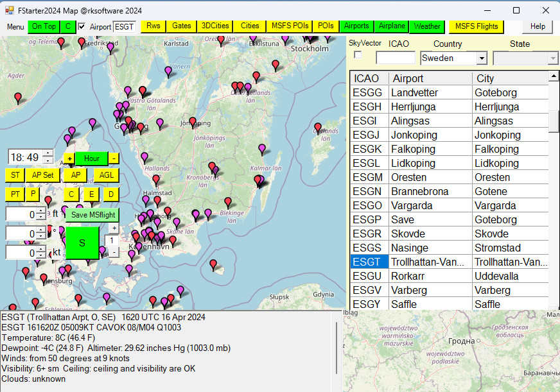Viewport: 560px width, 392px height.
Task: Open the MSFS Flights toolbar item
Action: pyautogui.click(x=477, y=26)
